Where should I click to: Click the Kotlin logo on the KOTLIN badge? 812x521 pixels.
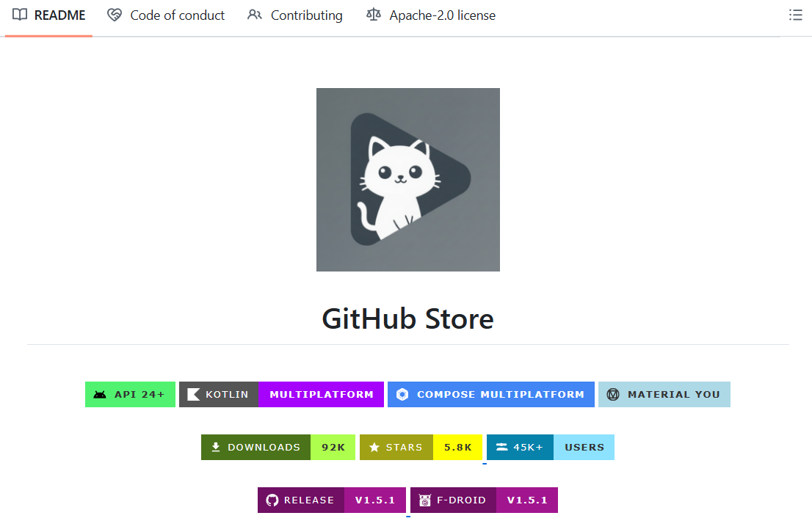pyautogui.click(x=193, y=394)
